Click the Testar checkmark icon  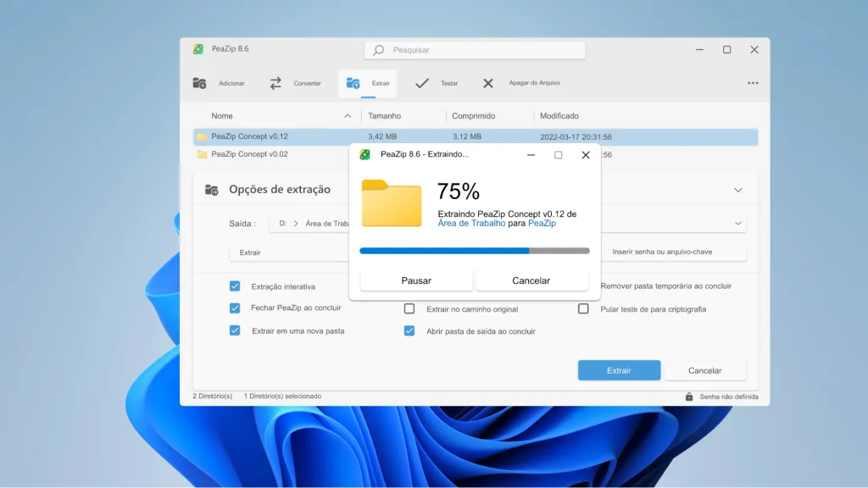point(422,83)
